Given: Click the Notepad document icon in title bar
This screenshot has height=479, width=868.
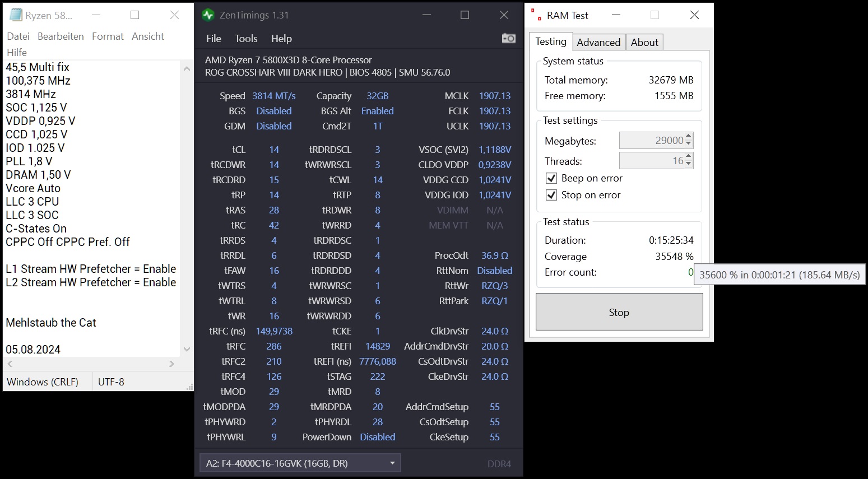Looking at the screenshot, I should pyautogui.click(x=16, y=15).
